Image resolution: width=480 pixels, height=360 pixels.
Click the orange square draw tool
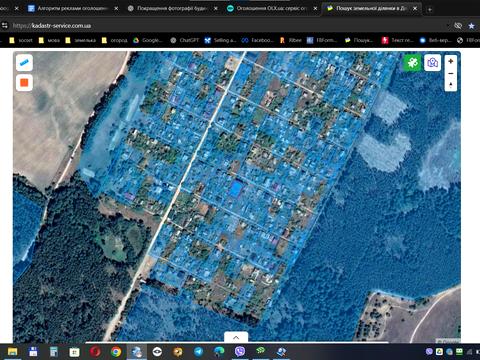[x=24, y=83]
